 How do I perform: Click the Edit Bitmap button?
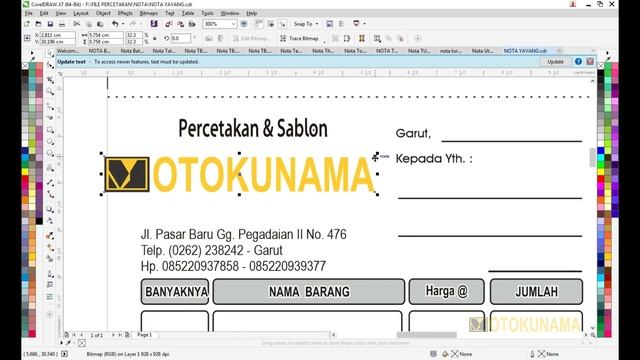(251, 38)
